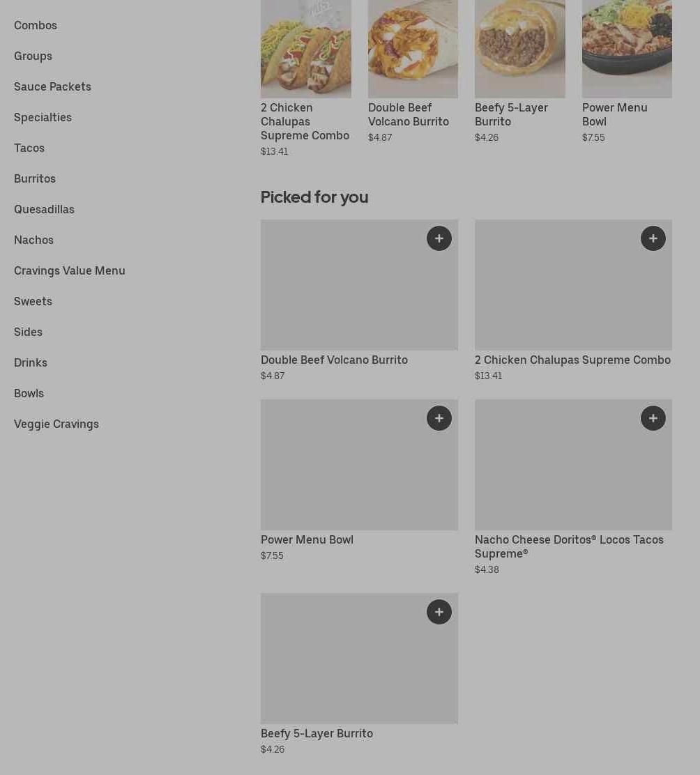700x775 pixels.
Task: Go to Burritos category
Action: 35,178
